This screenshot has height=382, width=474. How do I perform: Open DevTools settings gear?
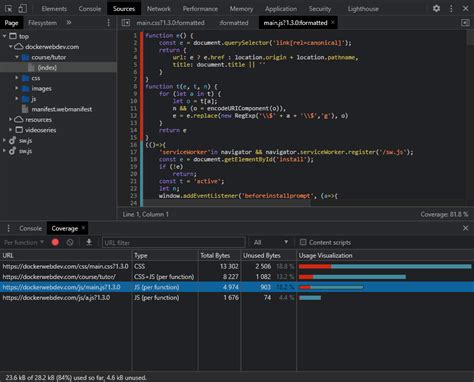coord(436,8)
